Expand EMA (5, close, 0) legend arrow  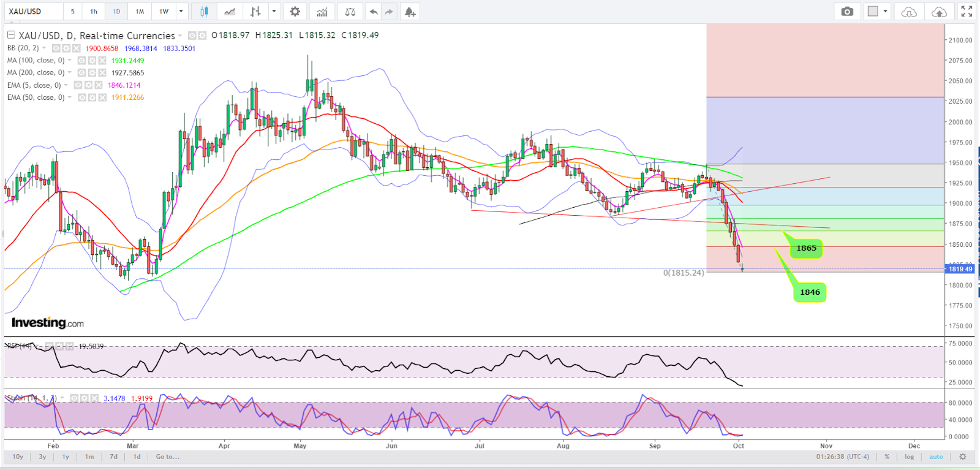66,85
